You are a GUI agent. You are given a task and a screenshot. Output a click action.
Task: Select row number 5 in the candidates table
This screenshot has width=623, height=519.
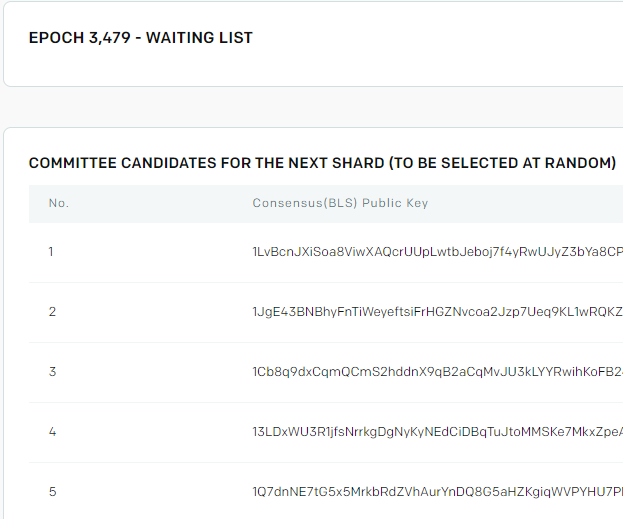click(52, 492)
